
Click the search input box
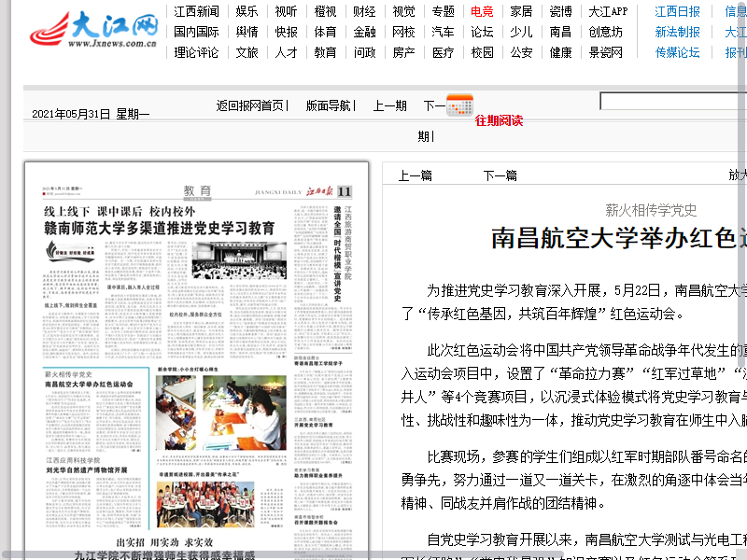point(672,101)
